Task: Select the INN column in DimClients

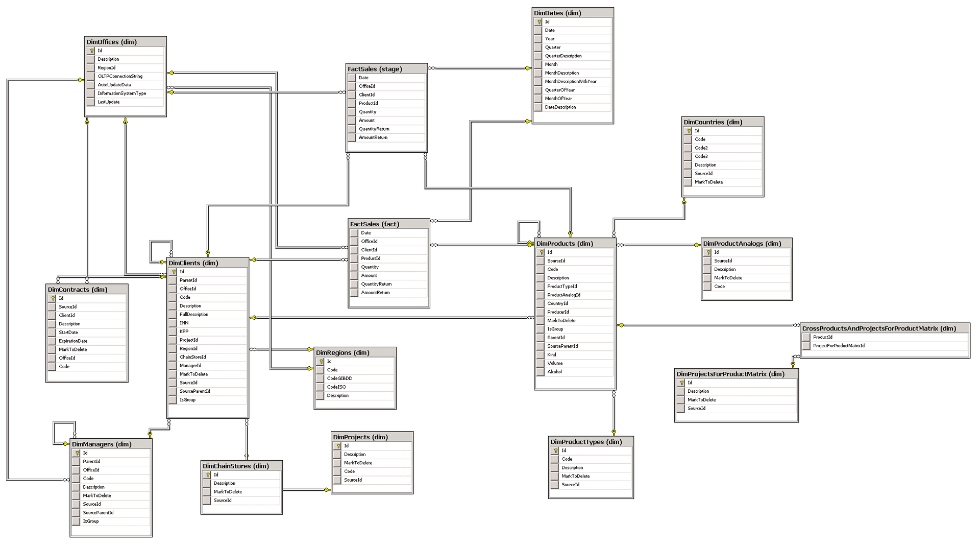Action: tap(208, 323)
